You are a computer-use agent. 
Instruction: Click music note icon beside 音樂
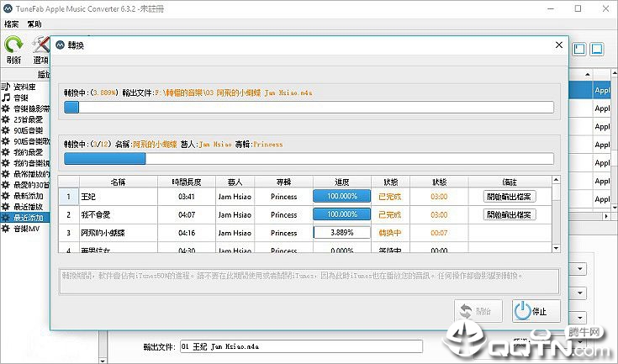point(6,98)
